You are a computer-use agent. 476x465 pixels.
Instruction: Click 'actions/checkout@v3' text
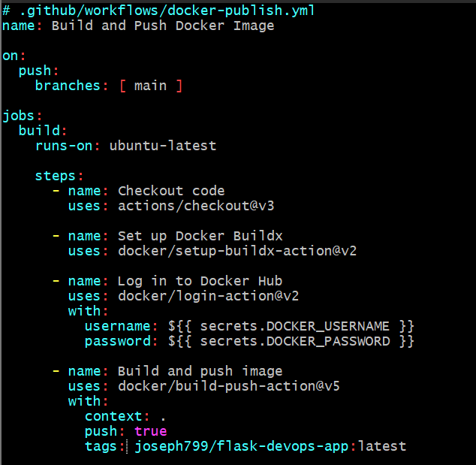tap(196, 206)
